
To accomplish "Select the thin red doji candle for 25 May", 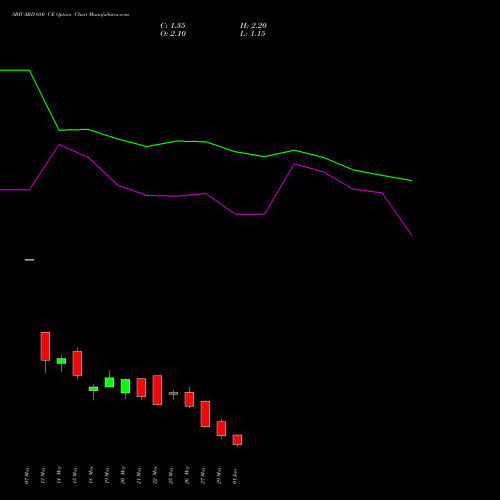I will [173, 394].
